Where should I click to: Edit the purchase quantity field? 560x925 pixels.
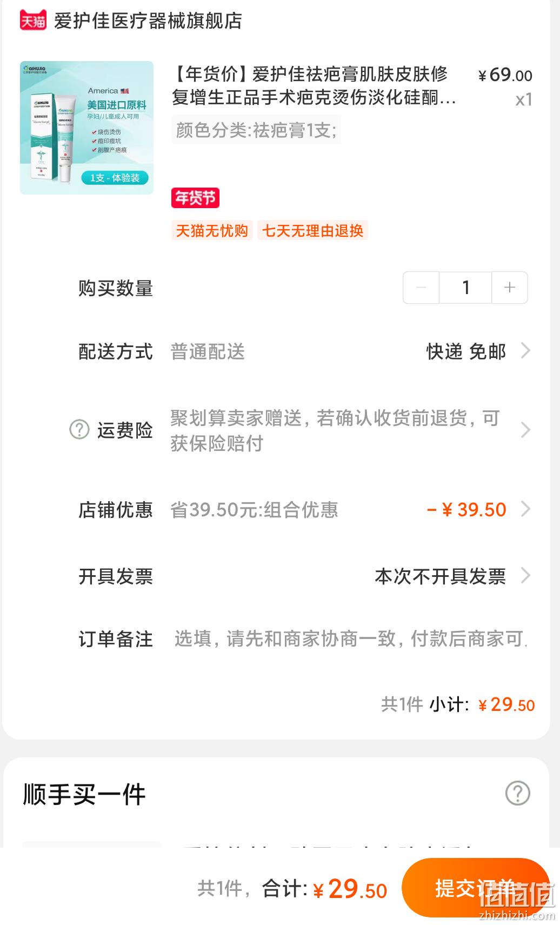(465, 288)
